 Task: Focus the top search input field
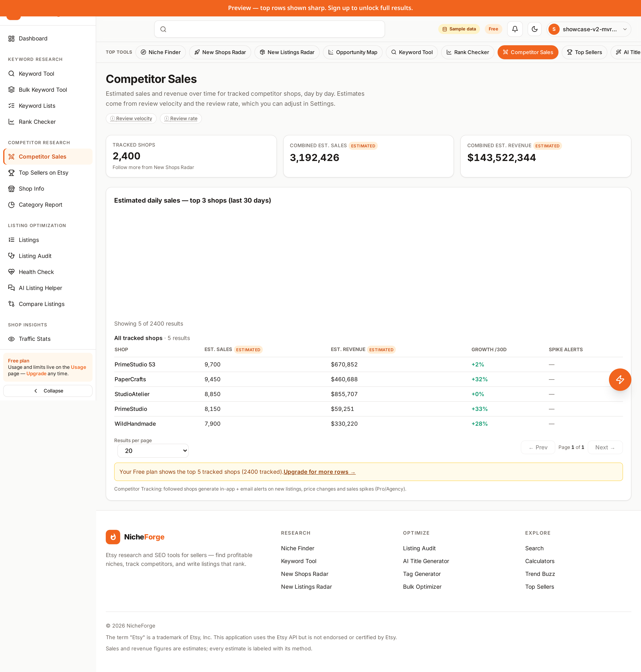pos(270,29)
